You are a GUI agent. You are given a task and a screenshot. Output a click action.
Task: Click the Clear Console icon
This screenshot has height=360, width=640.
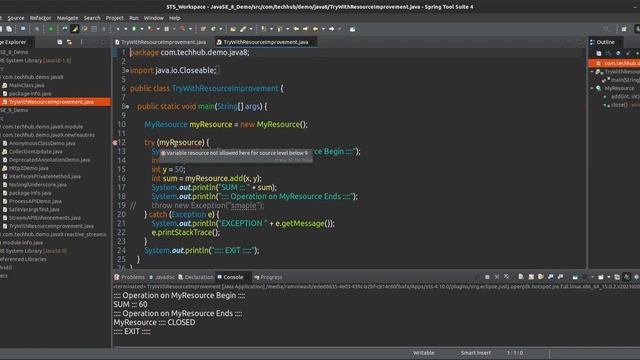(x=521, y=277)
